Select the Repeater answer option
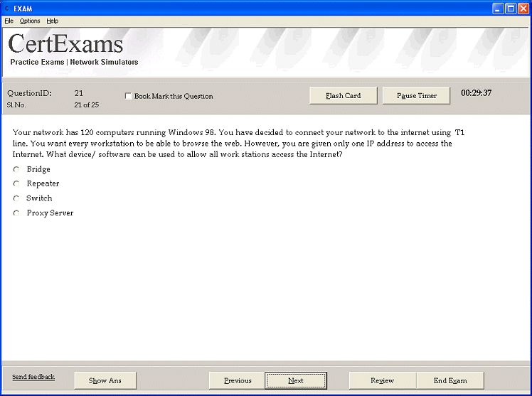Screen dimensions: 532x396 pyautogui.click(x=16, y=183)
